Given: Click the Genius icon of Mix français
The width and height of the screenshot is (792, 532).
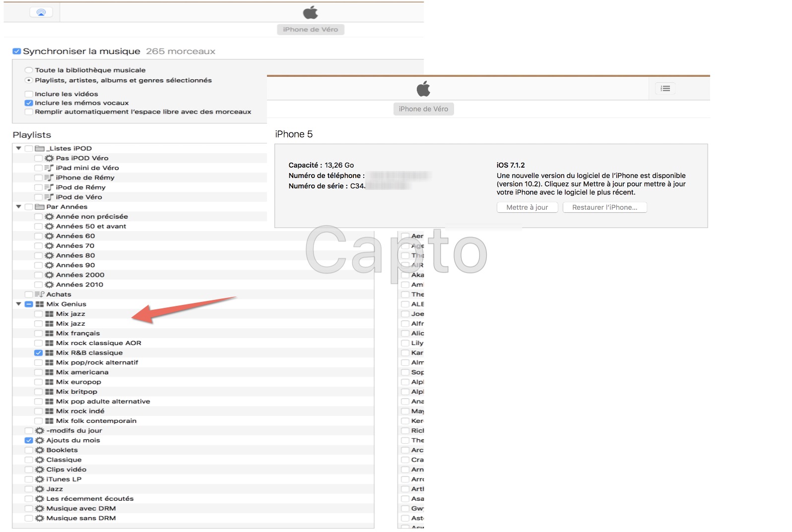Looking at the screenshot, I should 49,333.
